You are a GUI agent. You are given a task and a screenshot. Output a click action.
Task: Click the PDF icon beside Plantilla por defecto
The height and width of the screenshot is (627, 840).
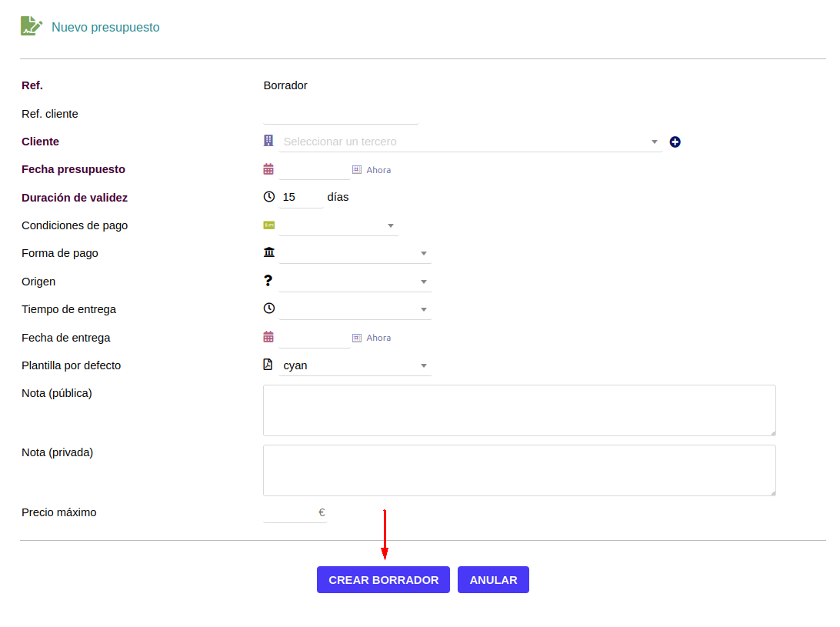pos(268,365)
